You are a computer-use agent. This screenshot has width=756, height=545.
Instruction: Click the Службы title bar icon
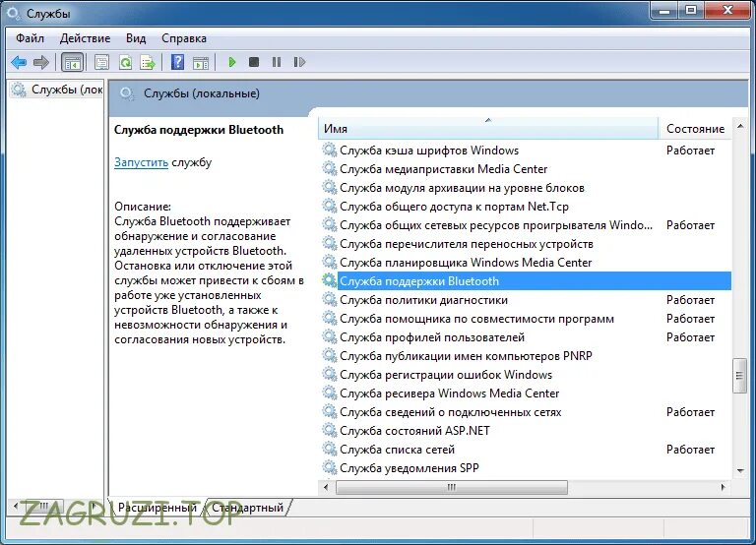pyautogui.click(x=14, y=14)
